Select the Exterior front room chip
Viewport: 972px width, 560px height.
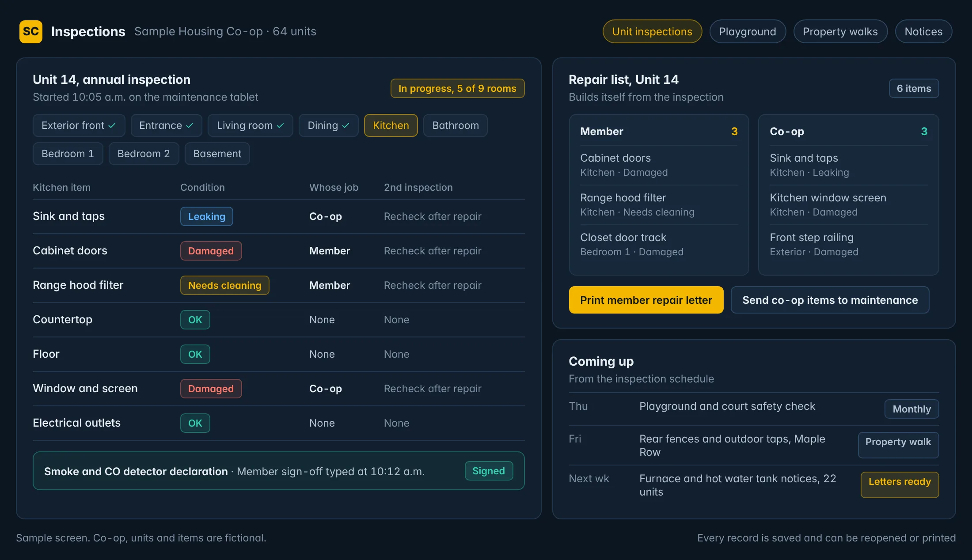point(79,125)
